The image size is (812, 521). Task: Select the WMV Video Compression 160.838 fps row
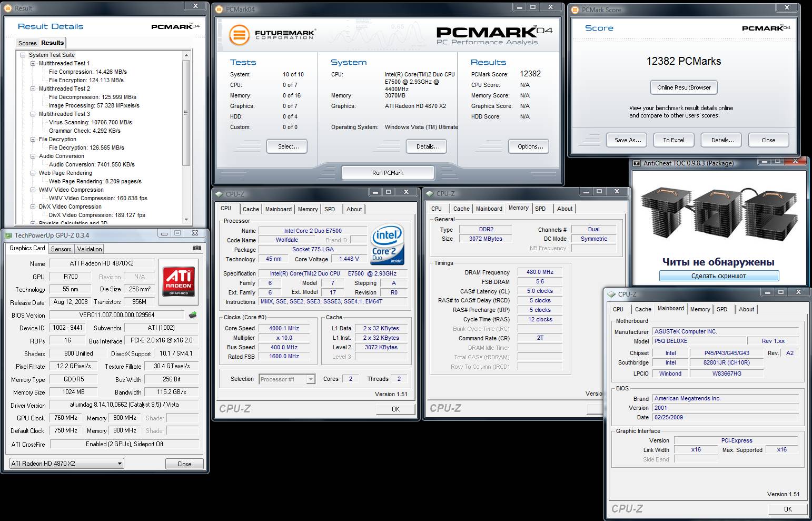point(98,198)
